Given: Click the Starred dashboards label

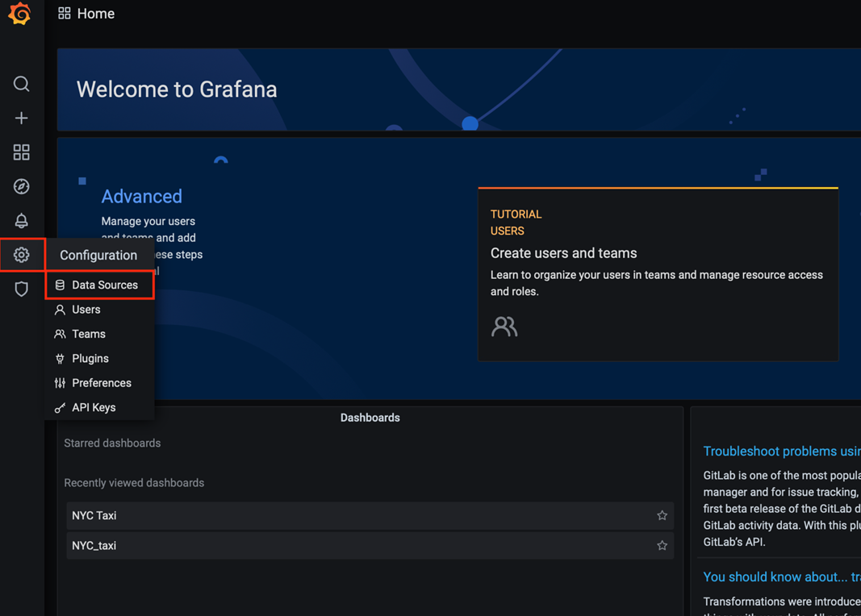Looking at the screenshot, I should click(x=112, y=443).
